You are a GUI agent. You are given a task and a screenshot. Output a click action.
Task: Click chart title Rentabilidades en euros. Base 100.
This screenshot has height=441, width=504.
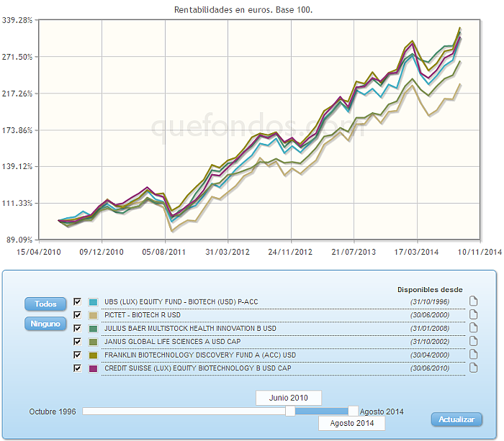tap(243, 10)
